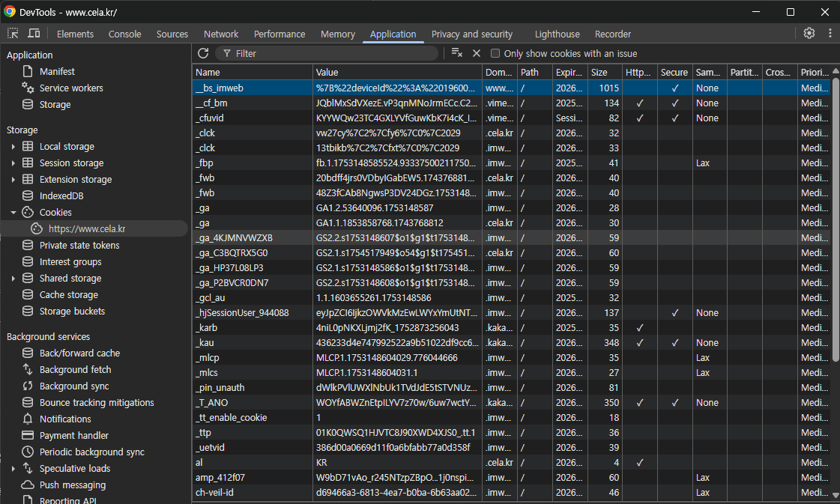Click in the cookie Filter field
Viewport: 840px width, 504px height.
pyautogui.click(x=330, y=54)
